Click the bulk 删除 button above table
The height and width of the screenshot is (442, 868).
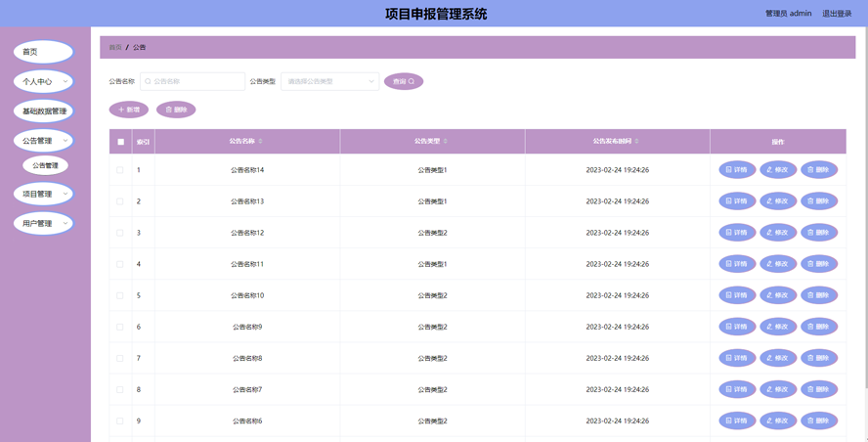(x=176, y=110)
